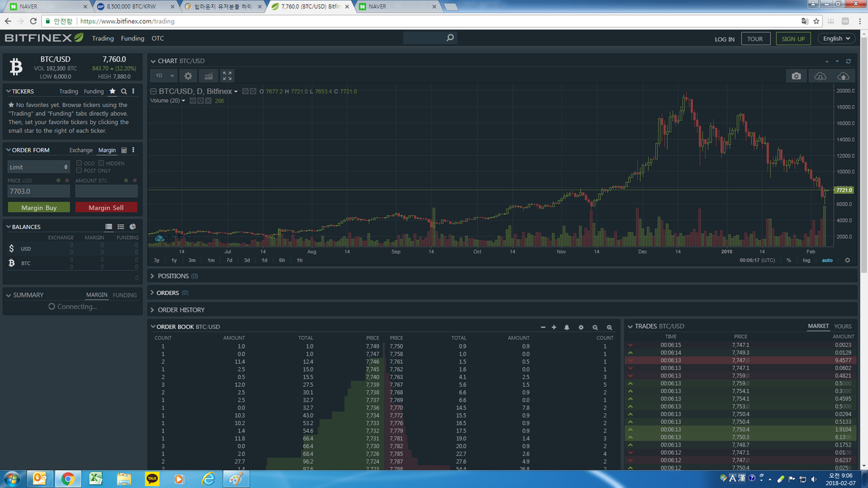Set an order book alert with the bell icon
Viewport: 868px width, 488px height.
coord(567,327)
